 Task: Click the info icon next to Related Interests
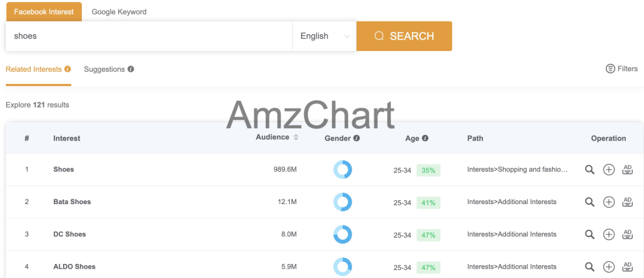pyautogui.click(x=68, y=69)
